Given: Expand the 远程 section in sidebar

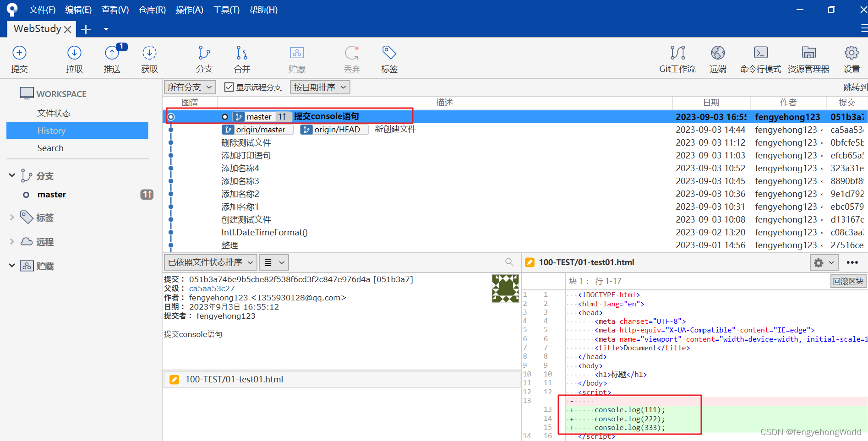Looking at the screenshot, I should (x=12, y=242).
